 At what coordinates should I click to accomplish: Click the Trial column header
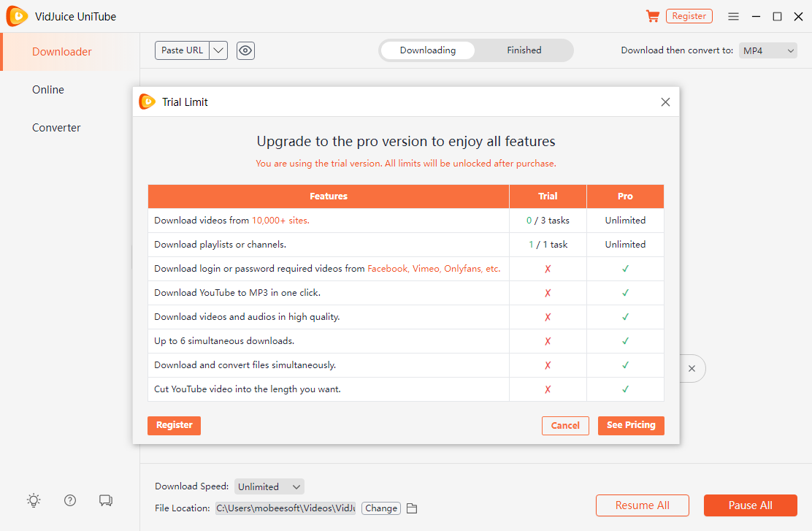(x=548, y=196)
